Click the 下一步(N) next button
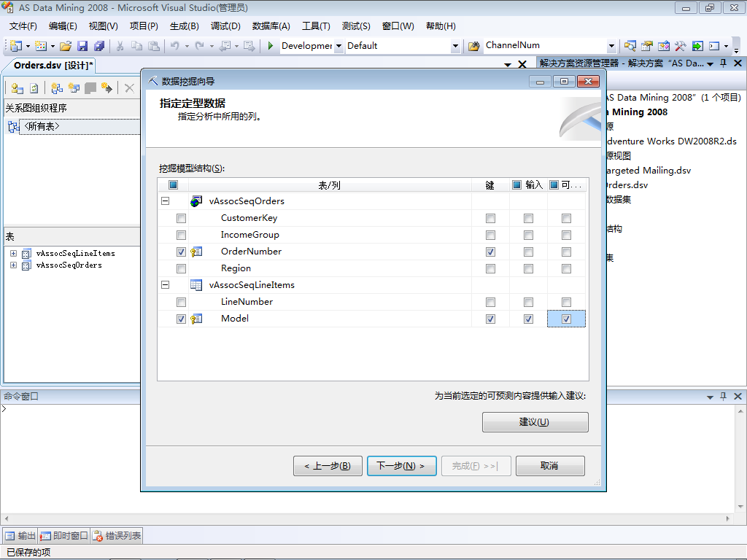This screenshot has height=560, width=747. [x=402, y=466]
